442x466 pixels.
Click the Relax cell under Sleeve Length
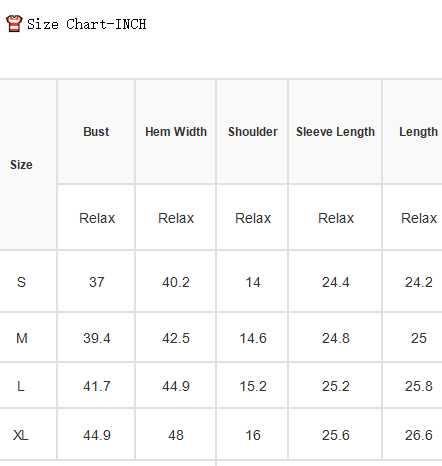point(336,218)
